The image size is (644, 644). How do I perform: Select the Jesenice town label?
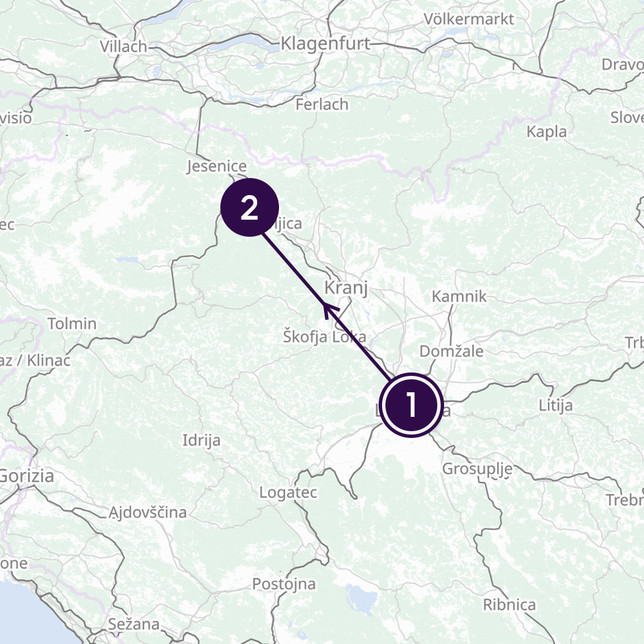217,166
